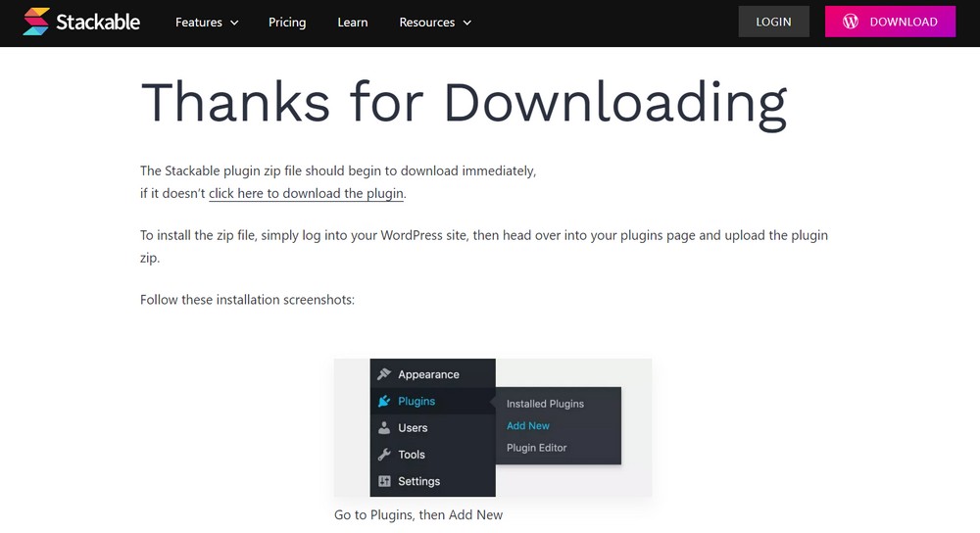Click the "Plugins" label in screenshot menu

(416, 401)
